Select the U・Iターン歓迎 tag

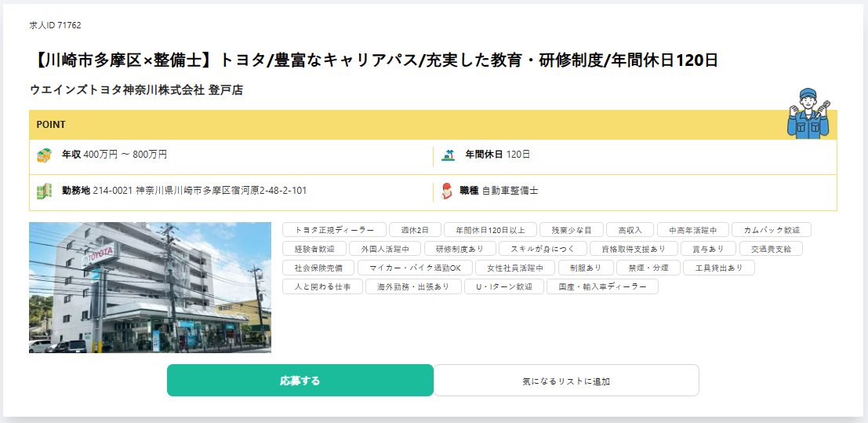[503, 286]
